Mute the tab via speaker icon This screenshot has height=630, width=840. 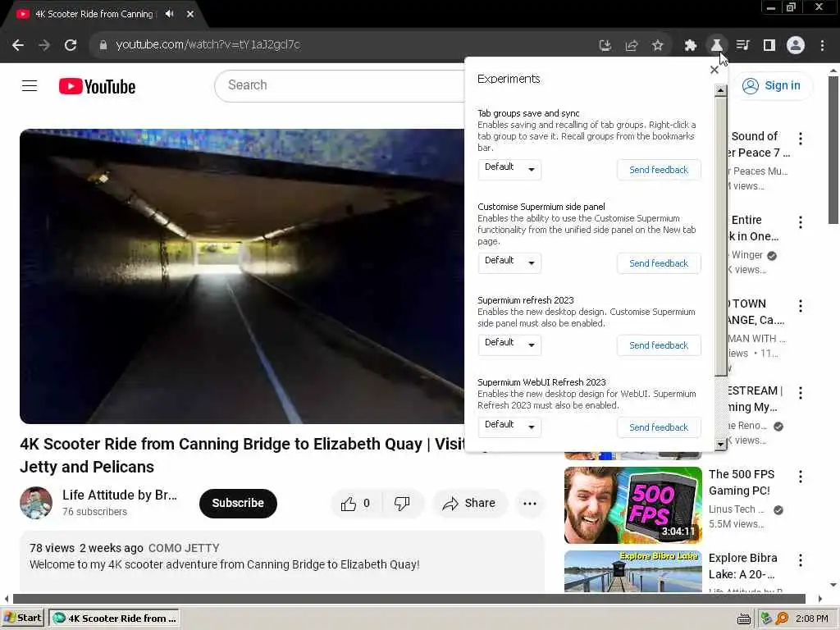(170, 14)
